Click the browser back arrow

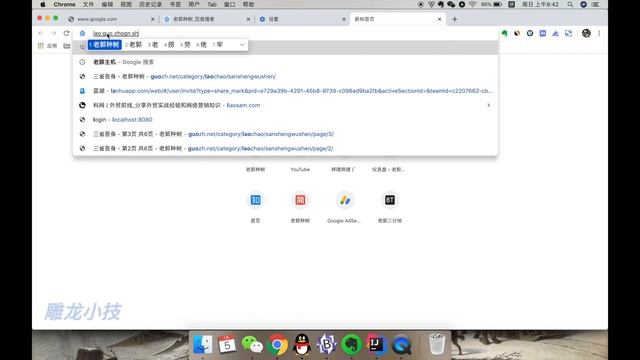pos(40,33)
